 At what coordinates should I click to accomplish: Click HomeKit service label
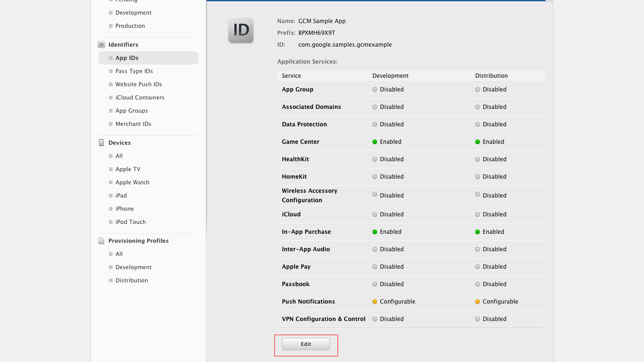pyautogui.click(x=294, y=177)
